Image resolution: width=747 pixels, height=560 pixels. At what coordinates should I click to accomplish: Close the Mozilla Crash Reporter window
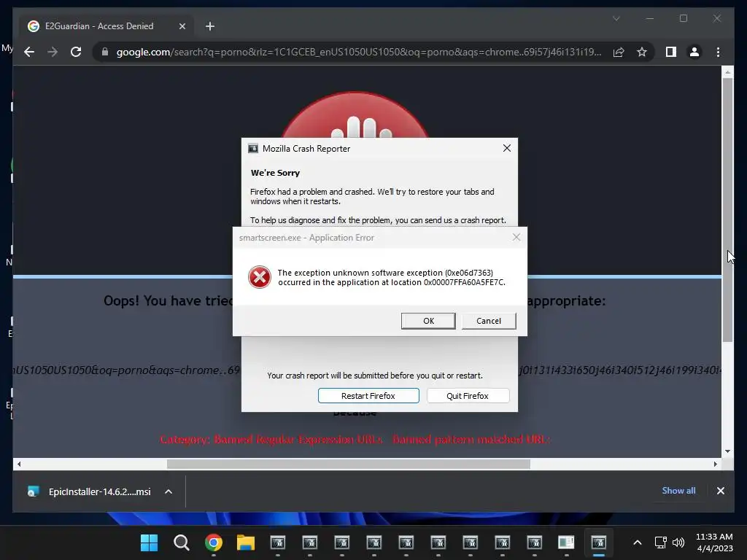point(507,148)
